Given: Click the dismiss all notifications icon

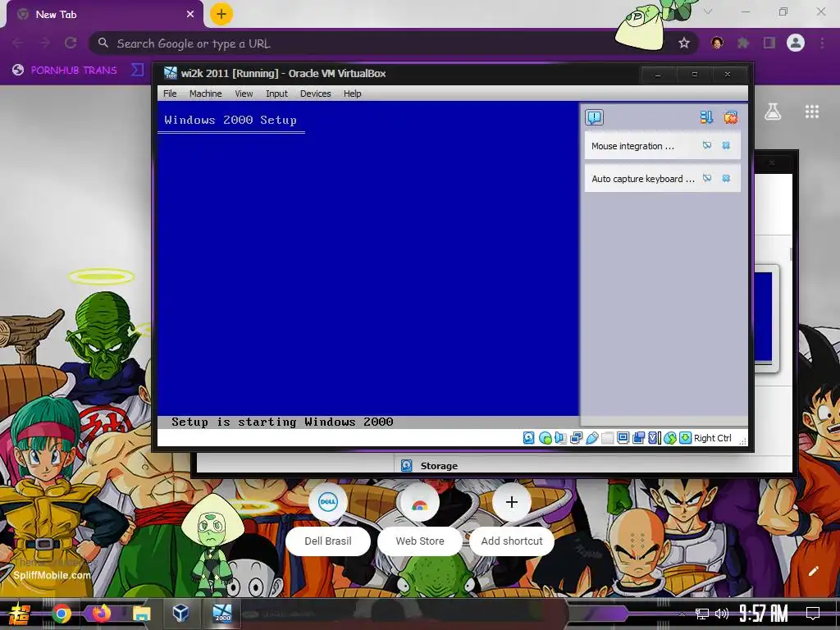Looking at the screenshot, I should 731,117.
